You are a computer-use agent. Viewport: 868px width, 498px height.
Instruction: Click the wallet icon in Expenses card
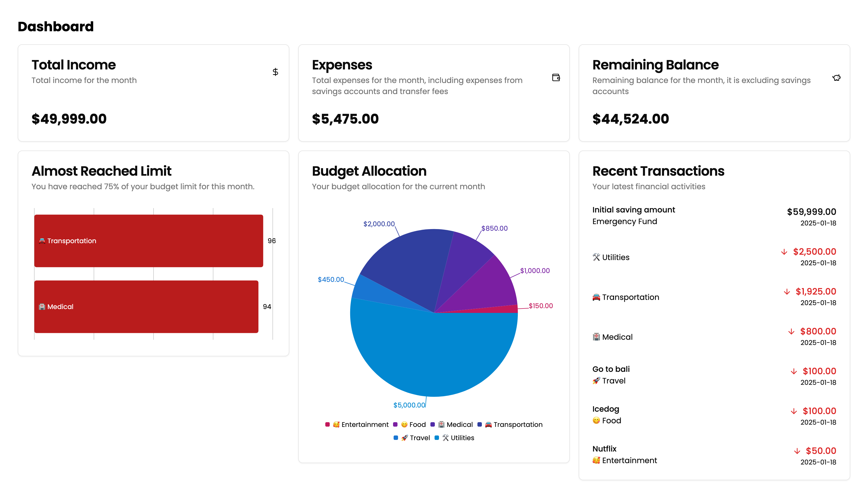(x=556, y=78)
